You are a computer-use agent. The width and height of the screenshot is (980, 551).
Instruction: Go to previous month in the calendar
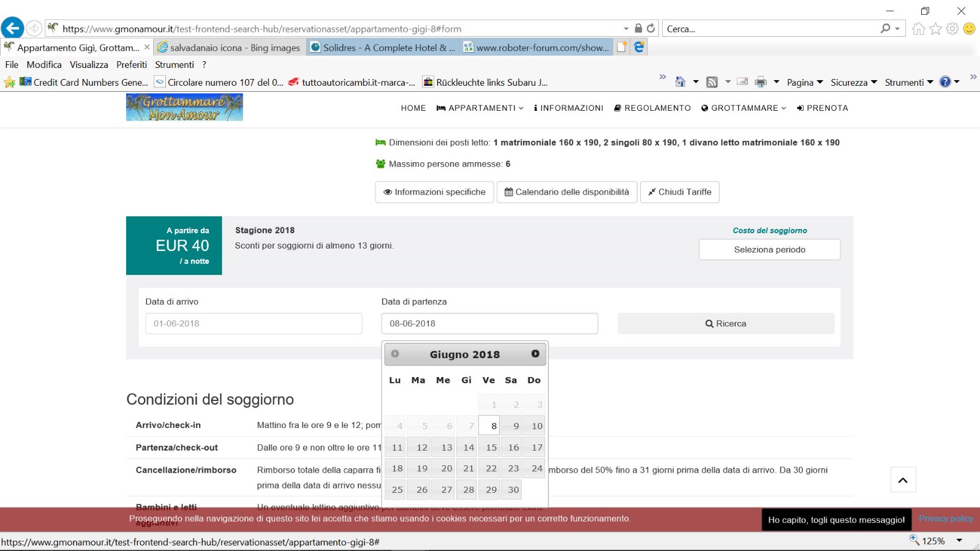pyautogui.click(x=395, y=354)
